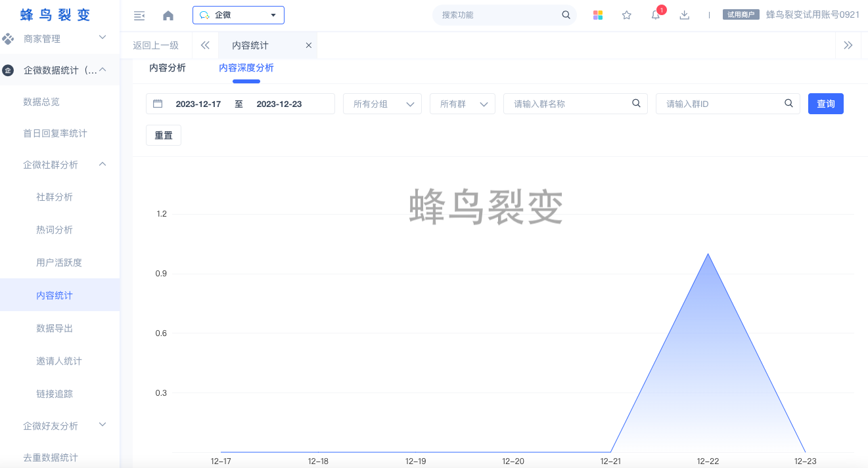Click the star favorites icon
Screen dimensions: 868x468
tap(627, 15)
